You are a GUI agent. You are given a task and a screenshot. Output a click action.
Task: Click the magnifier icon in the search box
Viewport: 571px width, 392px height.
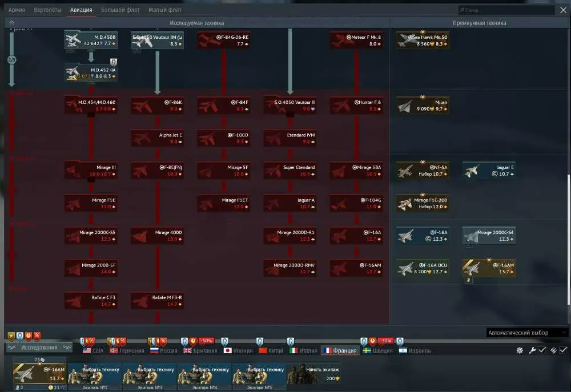[462, 10]
